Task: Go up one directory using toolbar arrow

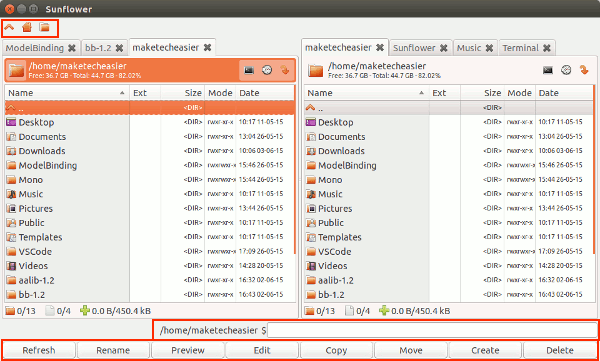Action: [x=9, y=27]
